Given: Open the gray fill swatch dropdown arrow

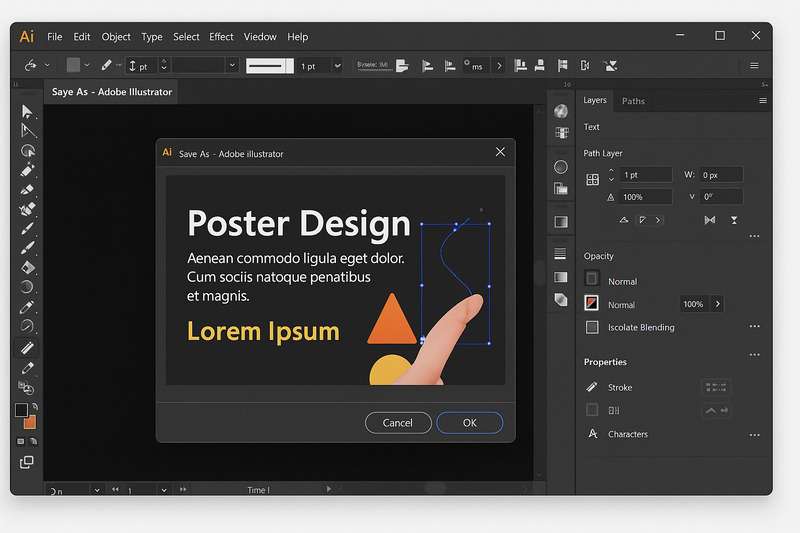Looking at the screenshot, I should coord(87,66).
